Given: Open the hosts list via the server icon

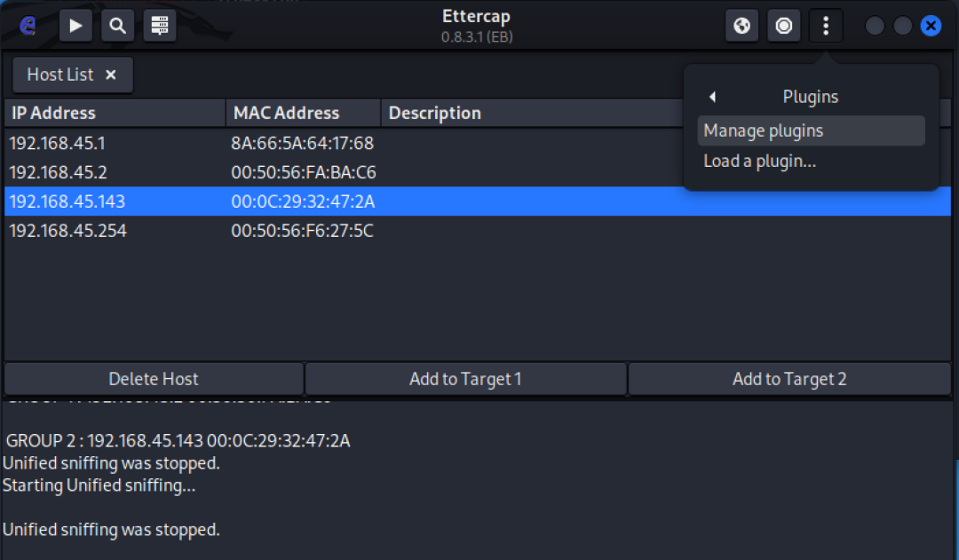Looking at the screenshot, I should click(160, 25).
